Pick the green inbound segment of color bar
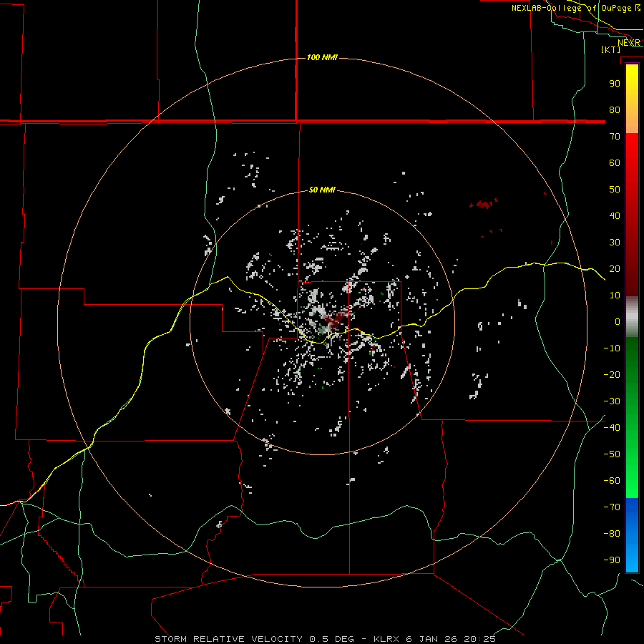644x644 pixels. [632, 418]
